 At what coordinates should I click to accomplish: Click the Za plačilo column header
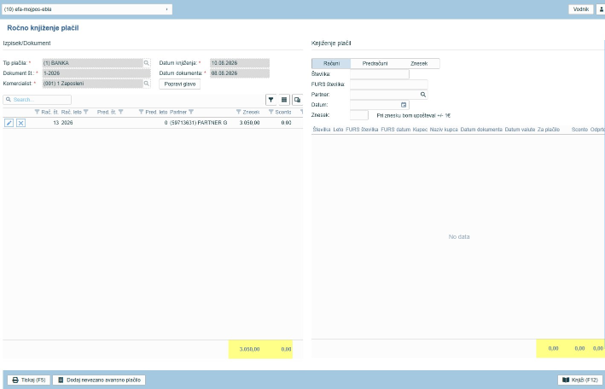pyautogui.click(x=548, y=130)
